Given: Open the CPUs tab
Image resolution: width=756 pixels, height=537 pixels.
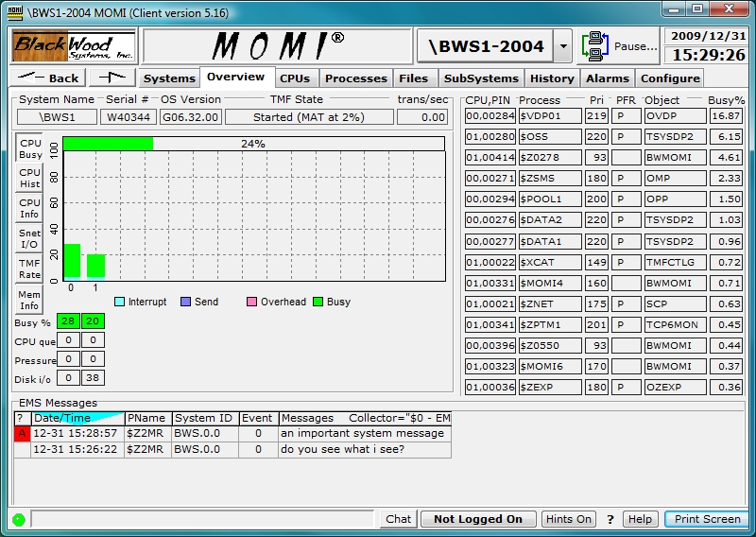Looking at the screenshot, I should (x=295, y=78).
